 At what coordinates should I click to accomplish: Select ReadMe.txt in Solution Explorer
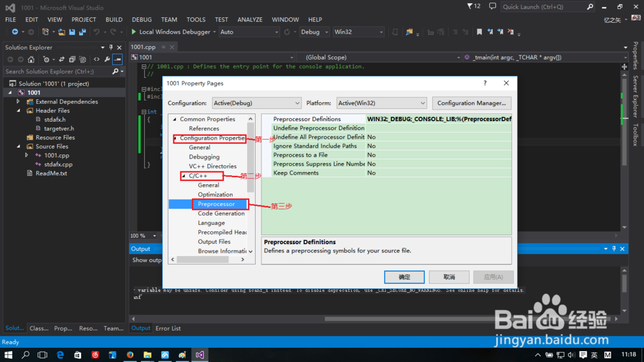52,173
